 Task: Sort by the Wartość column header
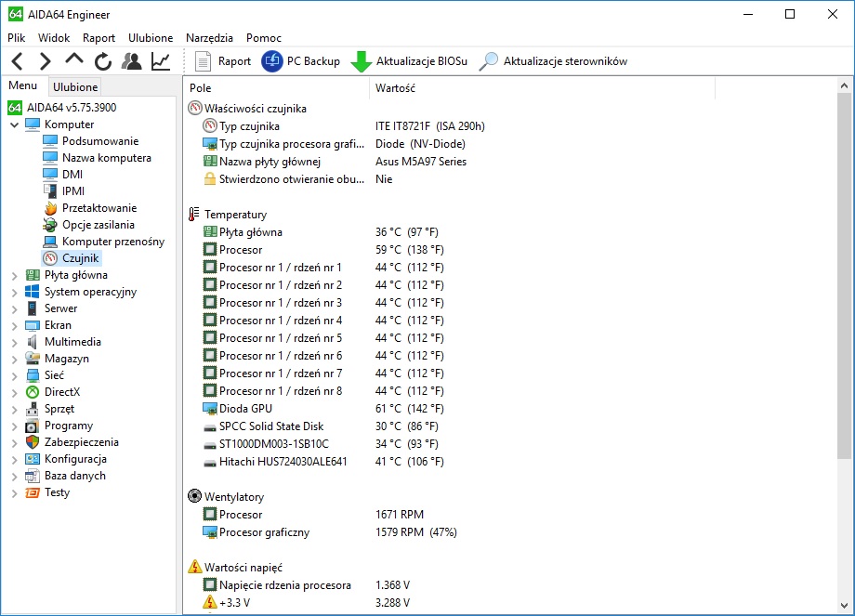pyautogui.click(x=542, y=87)
